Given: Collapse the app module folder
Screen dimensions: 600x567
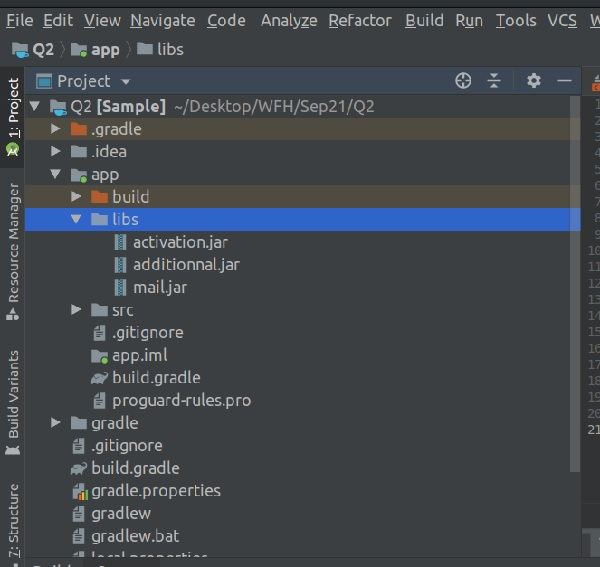Looking at the screenshot, I should tap(56, 174).
